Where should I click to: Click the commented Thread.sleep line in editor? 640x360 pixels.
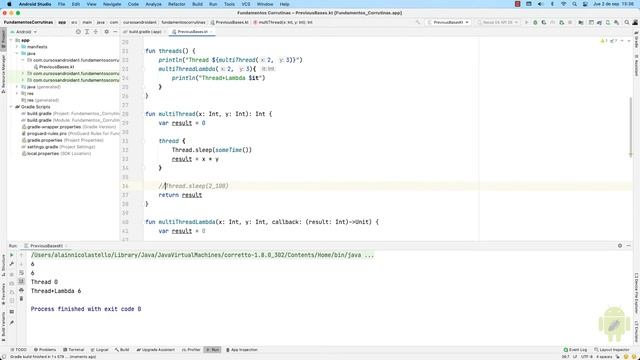[x=193, y=186]
